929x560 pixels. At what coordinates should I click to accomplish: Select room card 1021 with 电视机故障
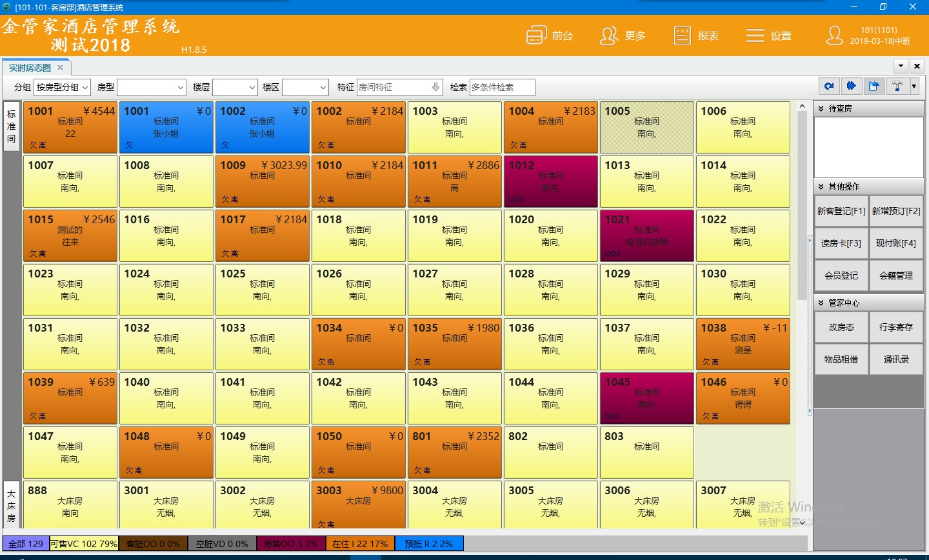647,235
